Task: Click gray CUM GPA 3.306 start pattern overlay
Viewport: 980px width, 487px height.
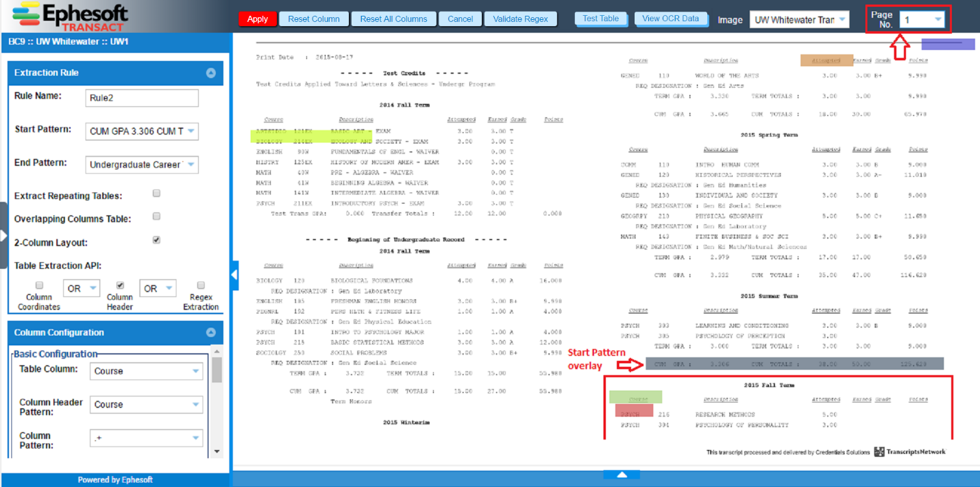Action: (x=795, y=364)
